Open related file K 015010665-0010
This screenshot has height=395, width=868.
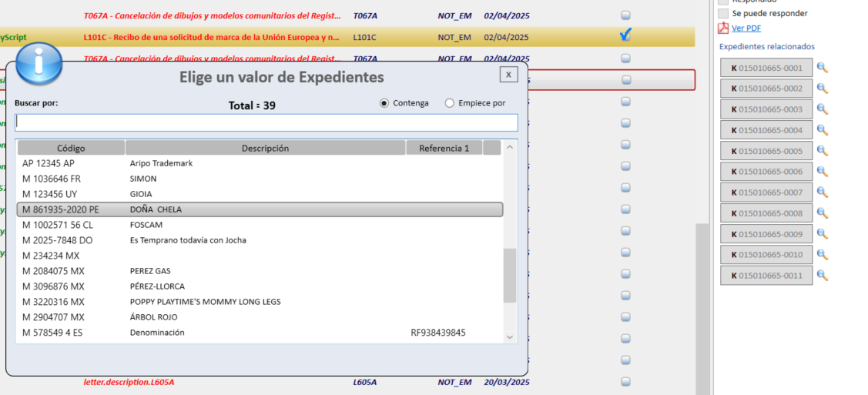pyautogui.click(x=766, y=255)
